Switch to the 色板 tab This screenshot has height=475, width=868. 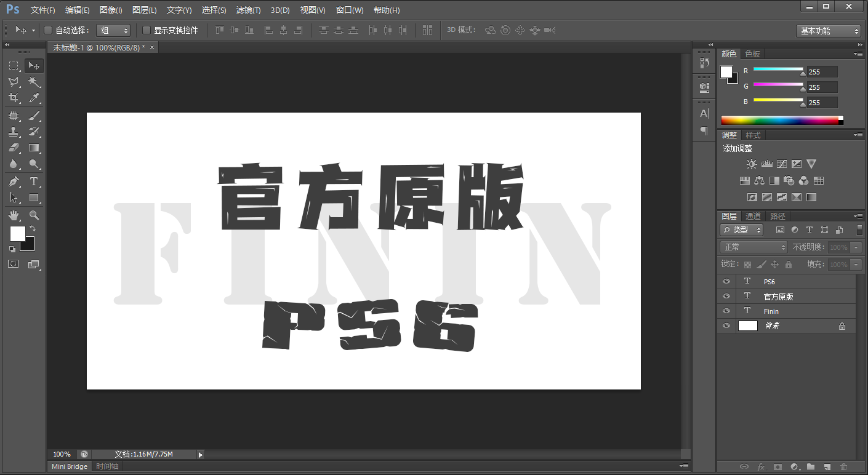click(x=752, y=54)
